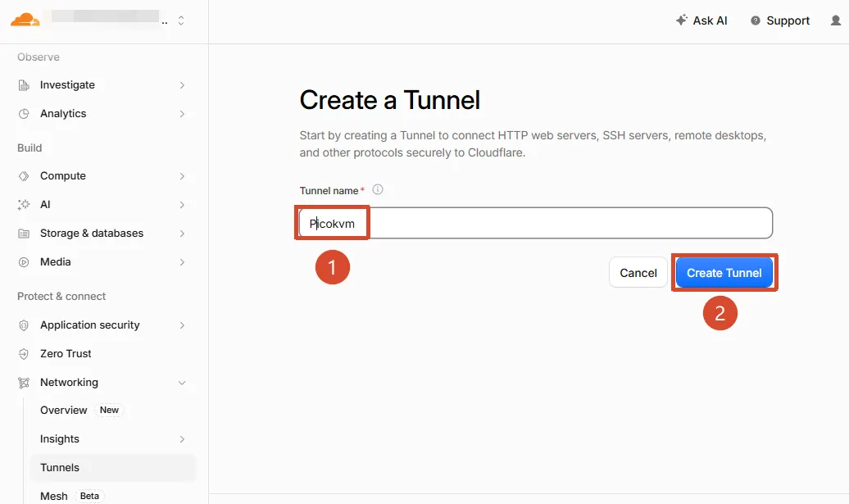Click the Cancel button
Image resolution: width=849 pixels, height=504 pixels.
pos(638,273)
